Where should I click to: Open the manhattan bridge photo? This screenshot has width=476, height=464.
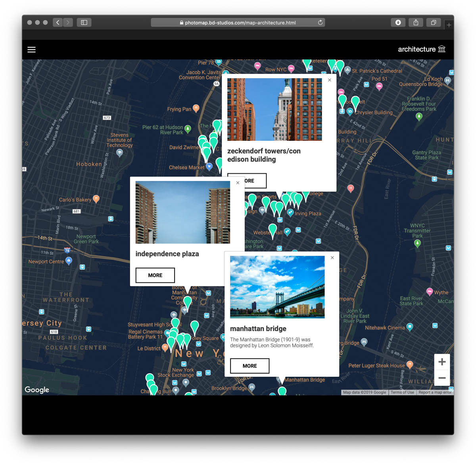[277, 287]
